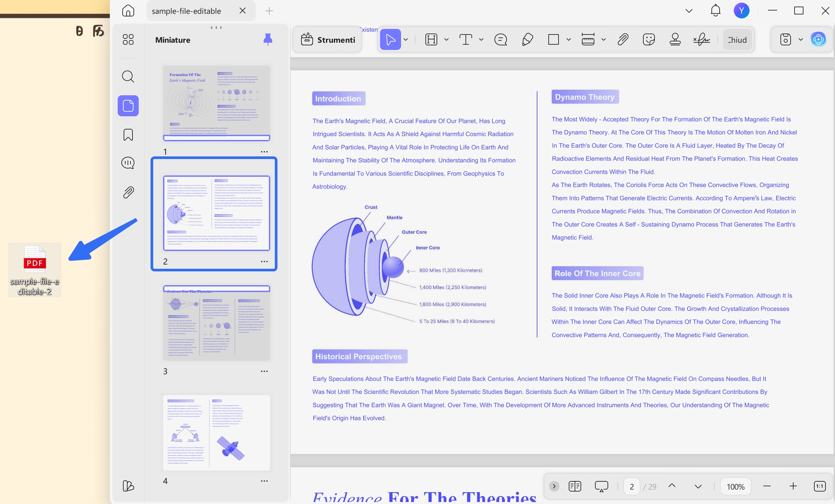
Task: Click the save document icon
Action: point(785,40)
